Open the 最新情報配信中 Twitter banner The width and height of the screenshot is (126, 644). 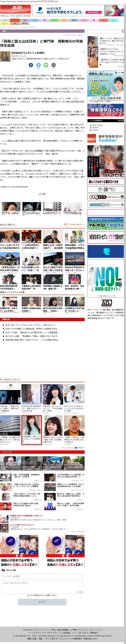pyautogui.click(x=105, y=138)
